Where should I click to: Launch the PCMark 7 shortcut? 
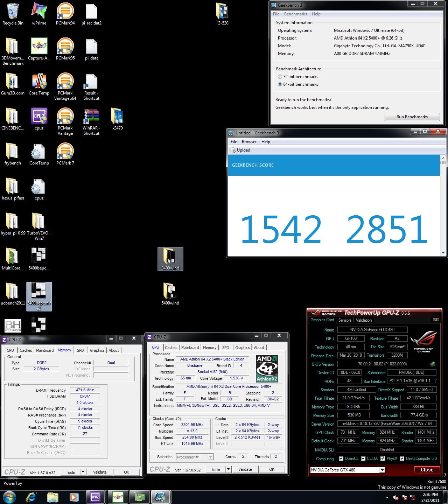tap(65, 154)
